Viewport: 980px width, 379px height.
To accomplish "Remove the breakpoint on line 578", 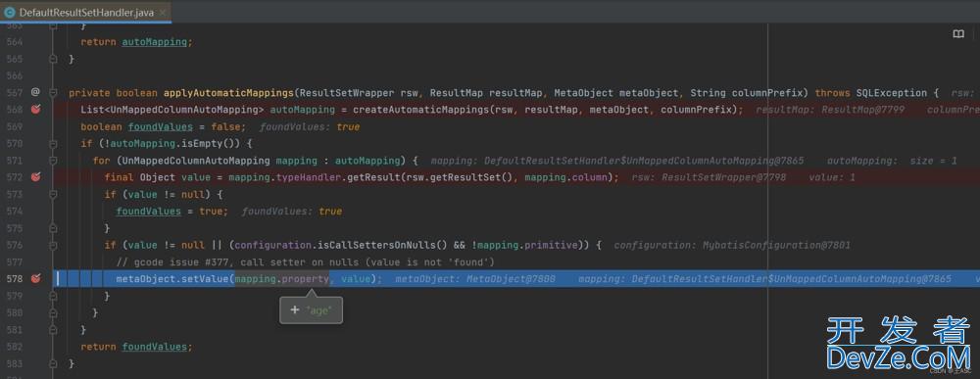I will pos(35,278).
